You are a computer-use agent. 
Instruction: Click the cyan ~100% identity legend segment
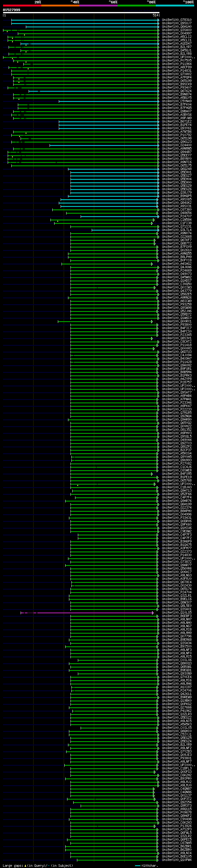coord(175,6)
